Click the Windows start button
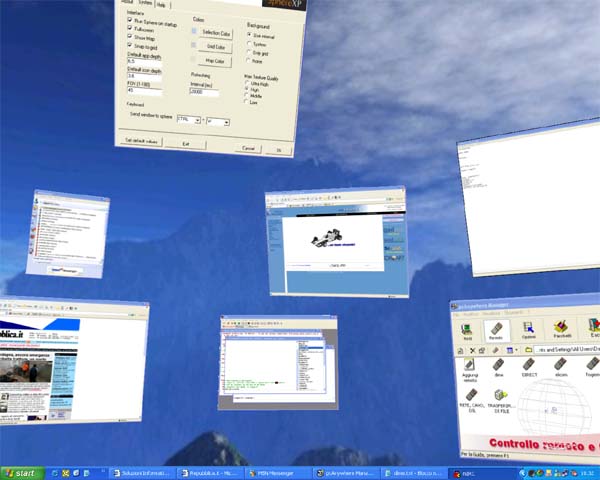Viewport: 600px width, 480px height. tap(22, 473)
